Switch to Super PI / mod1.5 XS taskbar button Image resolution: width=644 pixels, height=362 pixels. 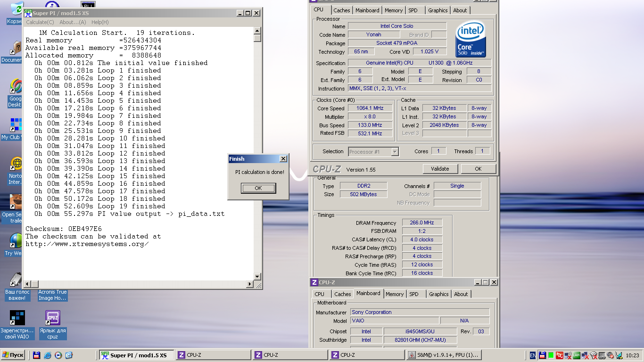[x=136, y=355]
